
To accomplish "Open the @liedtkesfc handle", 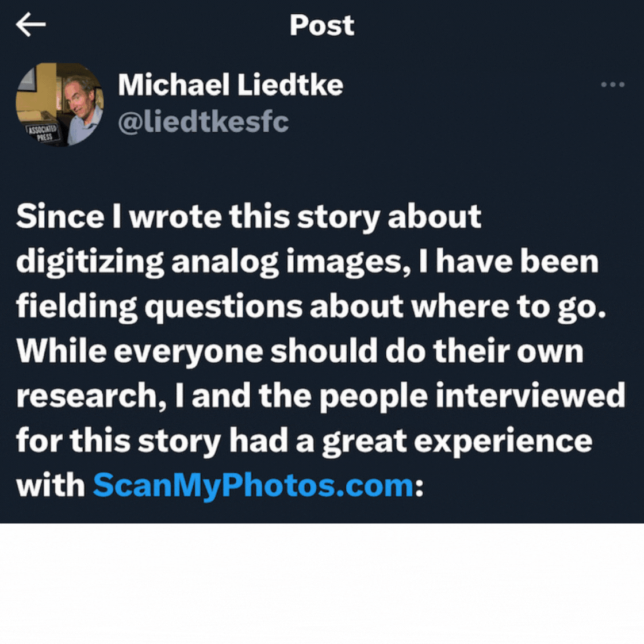I will (203, 122).
